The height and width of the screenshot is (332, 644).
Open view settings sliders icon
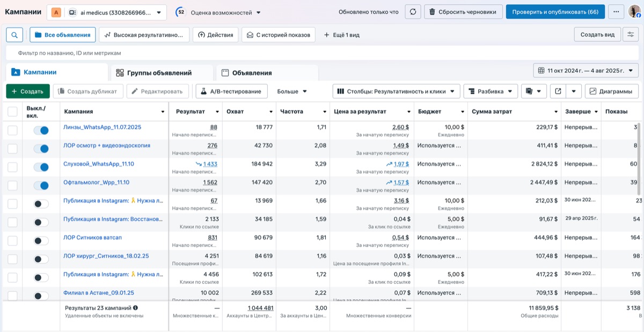tap(631, 35)
